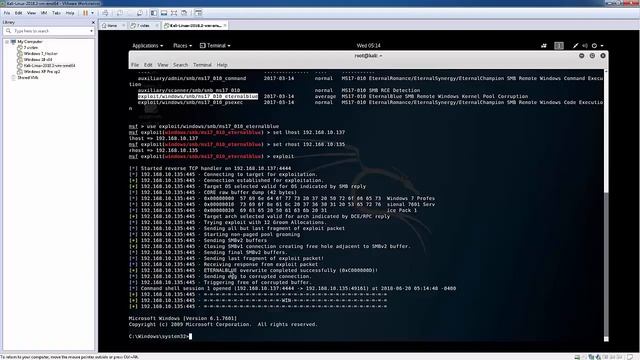
Task: Maximize the root@kali terminal window
Action: [x=592, y=56]
